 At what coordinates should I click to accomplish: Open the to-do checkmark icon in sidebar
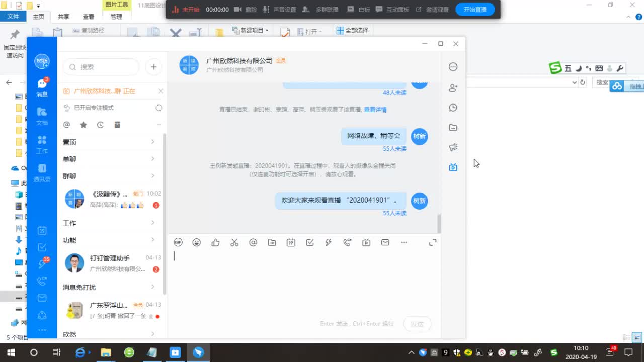coord(42,247)
